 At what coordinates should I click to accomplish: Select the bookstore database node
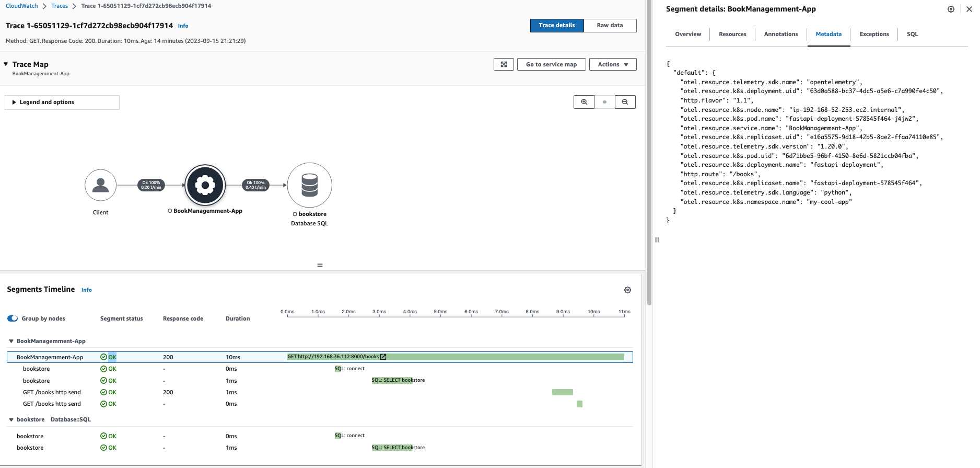point(310,185)
